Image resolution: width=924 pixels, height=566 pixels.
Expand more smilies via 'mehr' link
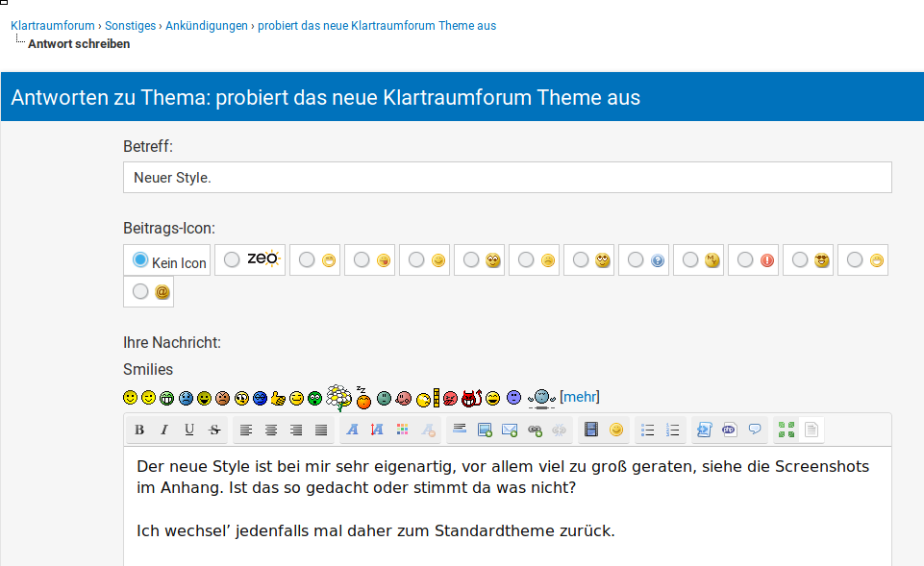(x=580, y=397)
